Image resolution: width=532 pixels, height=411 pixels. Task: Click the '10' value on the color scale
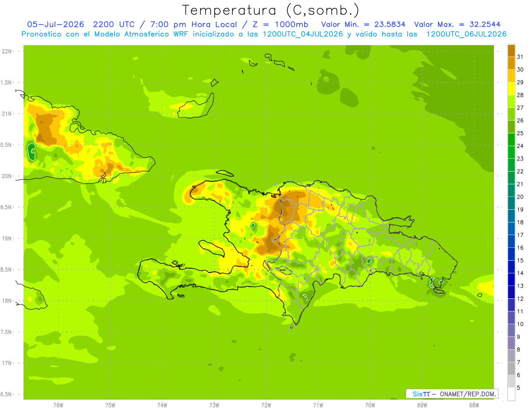[520, 324]
